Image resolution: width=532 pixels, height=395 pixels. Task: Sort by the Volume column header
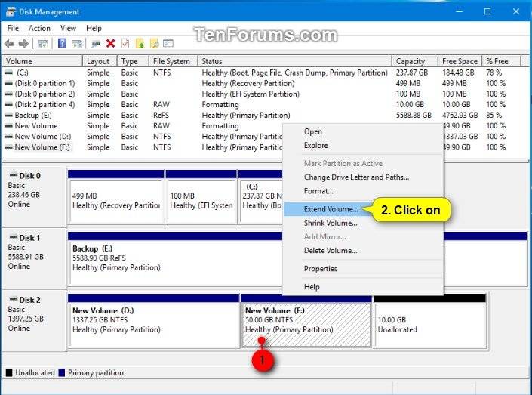coord(43,61)
